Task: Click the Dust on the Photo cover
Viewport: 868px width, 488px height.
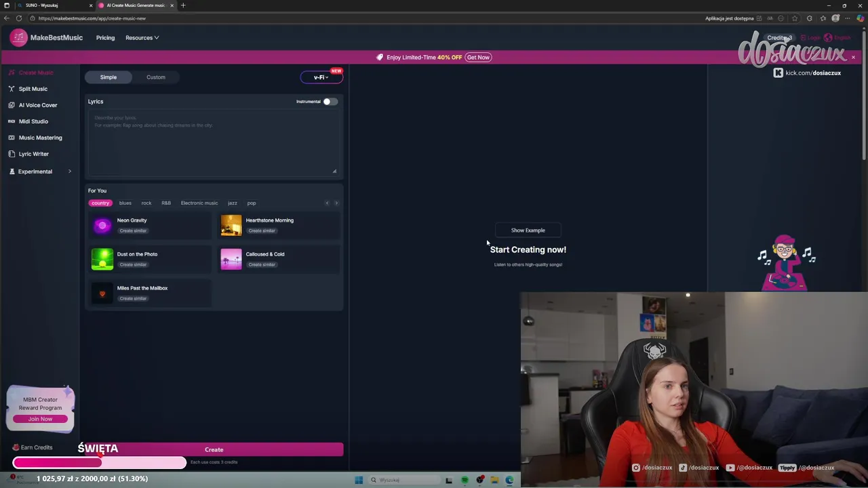Action: 102,259
